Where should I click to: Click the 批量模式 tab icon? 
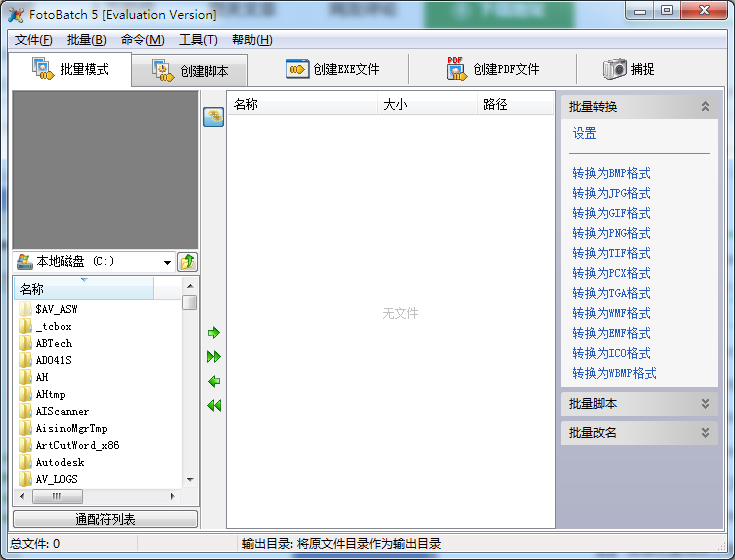click(x=43, y=68)
